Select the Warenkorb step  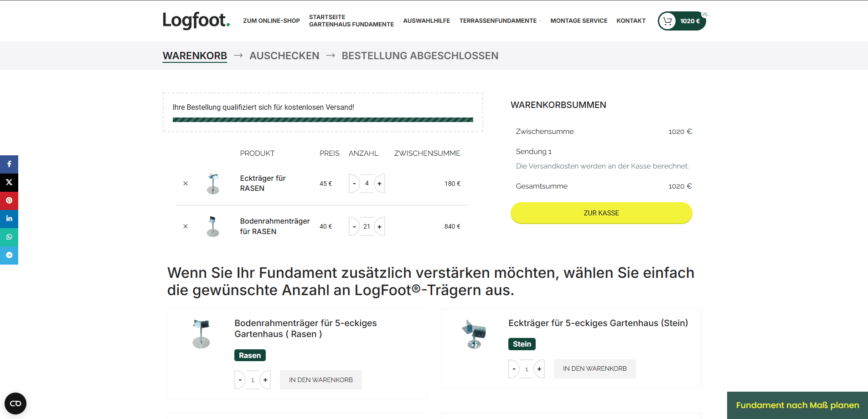click(x=195, y=56)
